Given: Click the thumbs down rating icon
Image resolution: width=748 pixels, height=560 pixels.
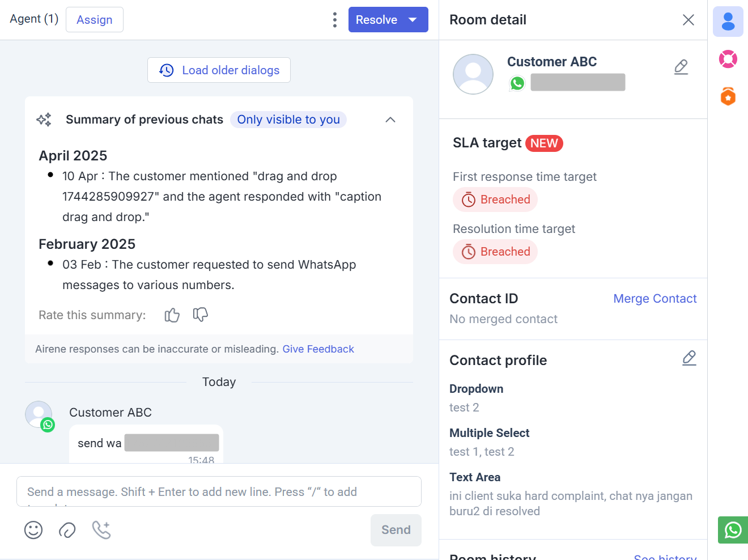Looking at the screenshot, I should [x=201, y=315].
